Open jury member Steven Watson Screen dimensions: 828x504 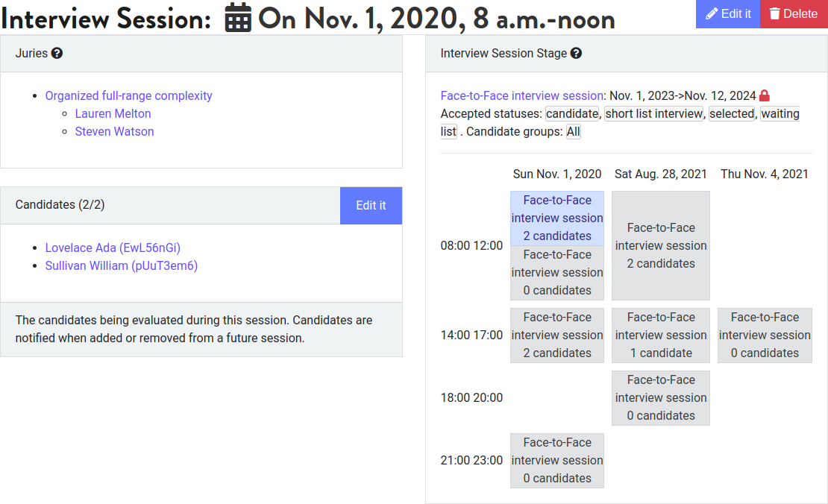[x=115, y=131]
